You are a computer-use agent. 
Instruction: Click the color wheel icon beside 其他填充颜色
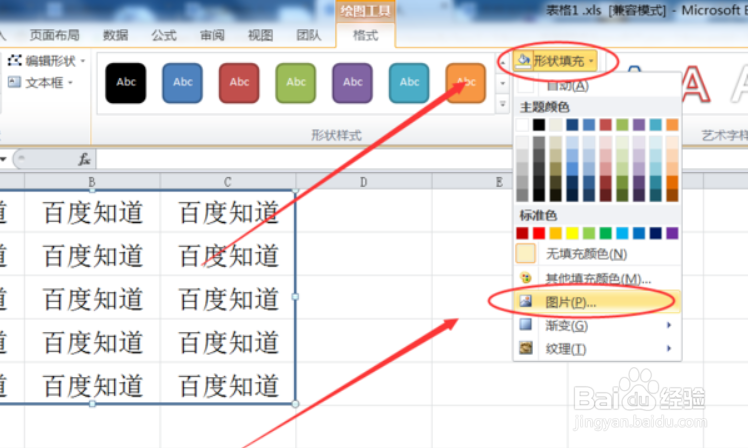(526, 278)
